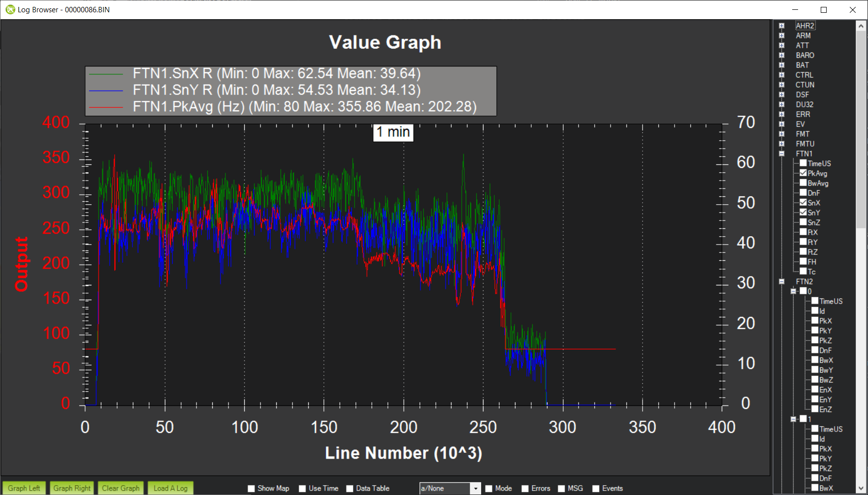Image resolution: width=868 pixels, height=495 pixels.
Task: Select the CTUN tree item
Action: [804, 85]
